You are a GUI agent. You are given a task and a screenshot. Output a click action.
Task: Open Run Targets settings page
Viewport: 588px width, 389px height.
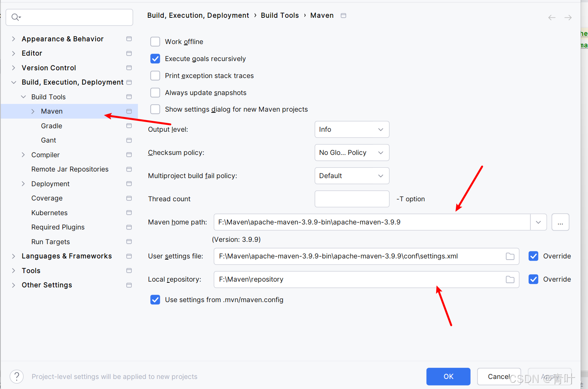point(51,242)
